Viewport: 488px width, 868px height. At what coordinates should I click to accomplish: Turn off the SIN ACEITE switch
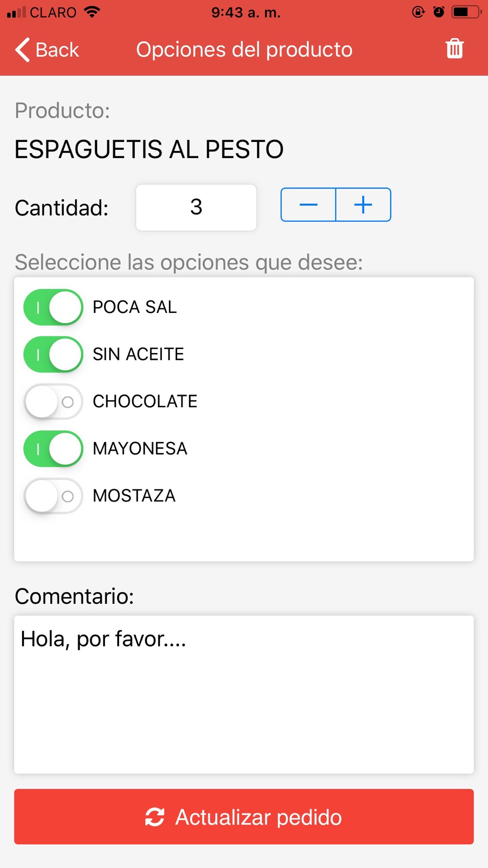click(x=53, y=354)
